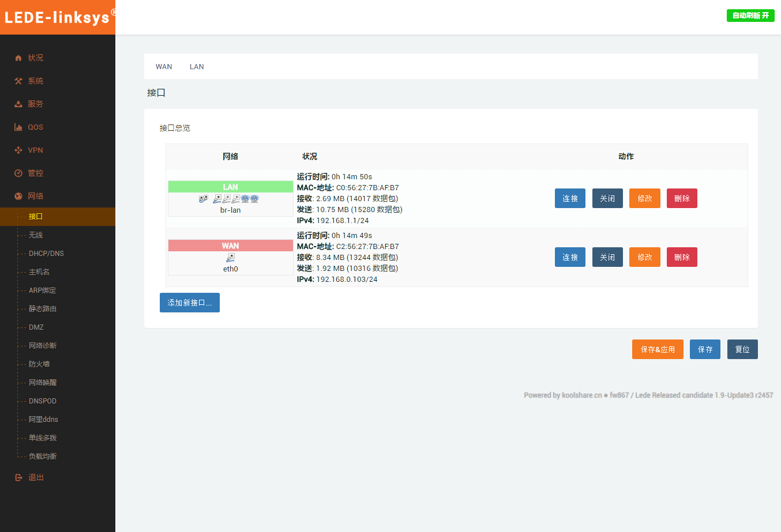The width and height of the screenshot is (781, 532).
Task: Switch to the LAN tab
Action: coord(197,67)
